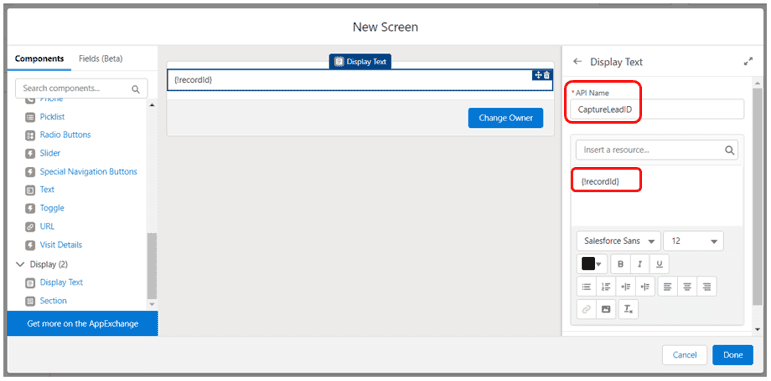Open the black text color picker
Viewport: 771px width, 381px height.
coord(592,264)
